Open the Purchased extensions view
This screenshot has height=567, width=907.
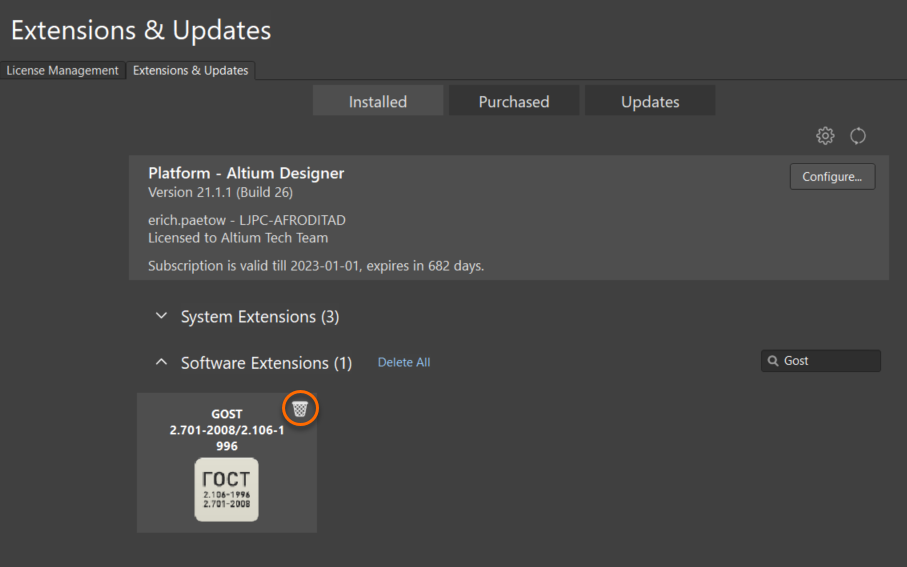tap(514, 101)
